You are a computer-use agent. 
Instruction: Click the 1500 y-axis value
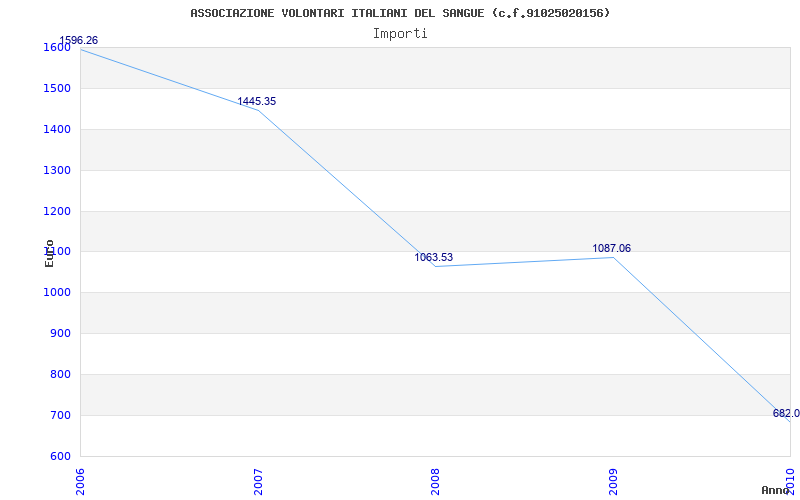click(57, 89)
